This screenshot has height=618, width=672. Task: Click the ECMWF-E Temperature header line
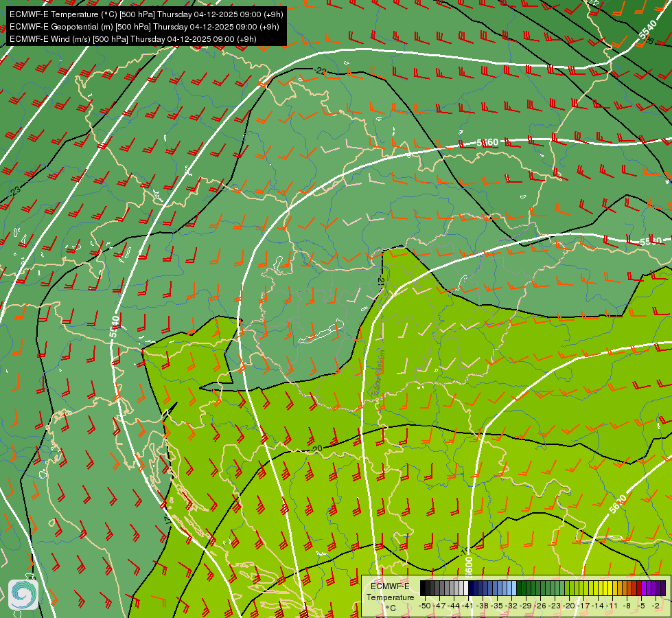click(146, 14)
